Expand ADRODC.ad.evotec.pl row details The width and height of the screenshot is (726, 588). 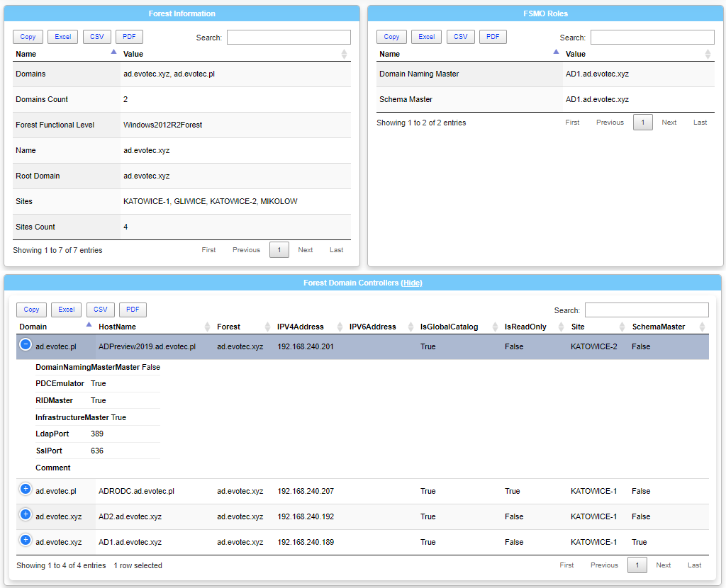[26, 491]
